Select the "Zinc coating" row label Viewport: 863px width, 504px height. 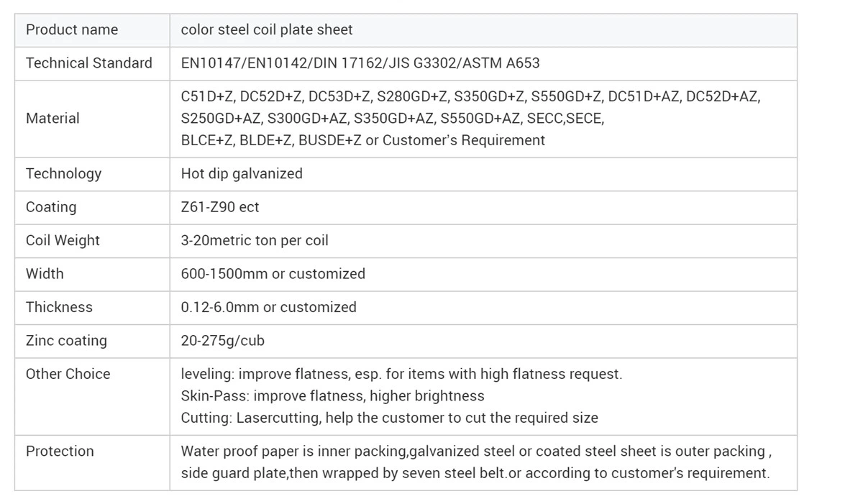coord(66,341)
